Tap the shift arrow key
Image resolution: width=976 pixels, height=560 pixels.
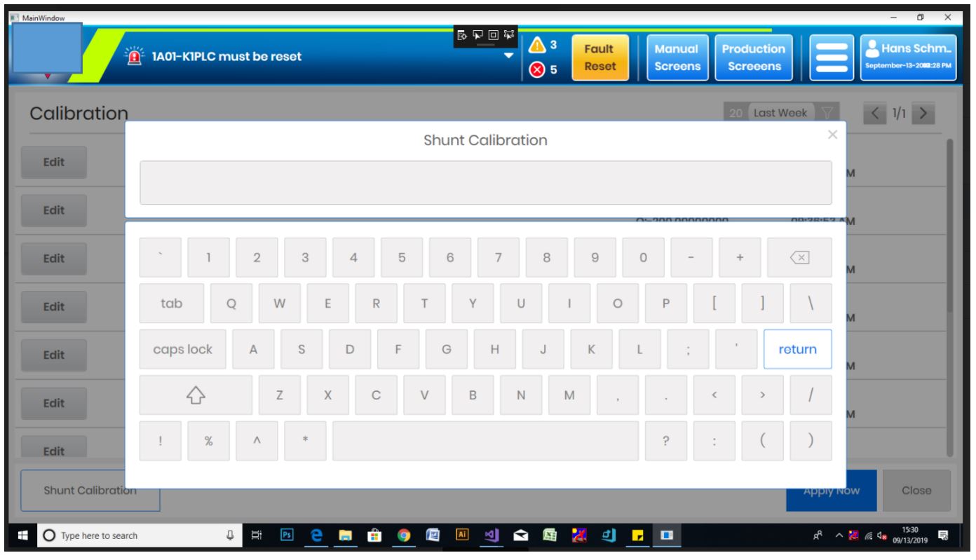195,395
